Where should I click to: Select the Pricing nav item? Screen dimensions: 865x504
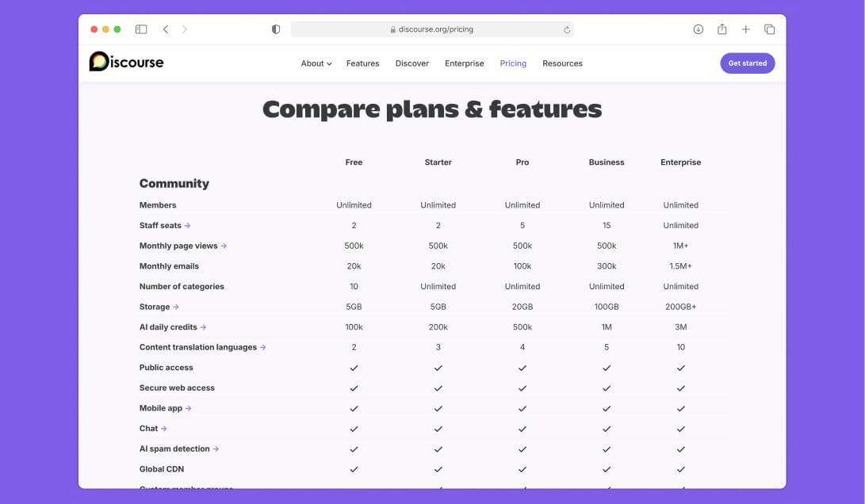(x=513, y=63)
